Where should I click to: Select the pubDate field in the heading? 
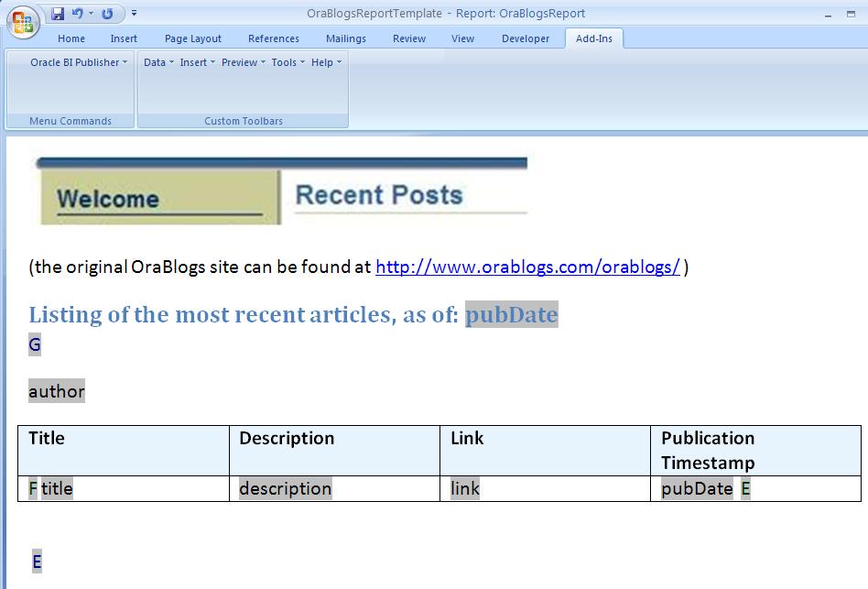[511, 315]
